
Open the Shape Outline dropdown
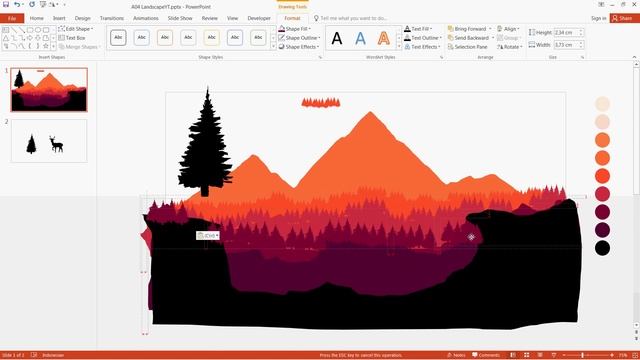click(299, 38)
